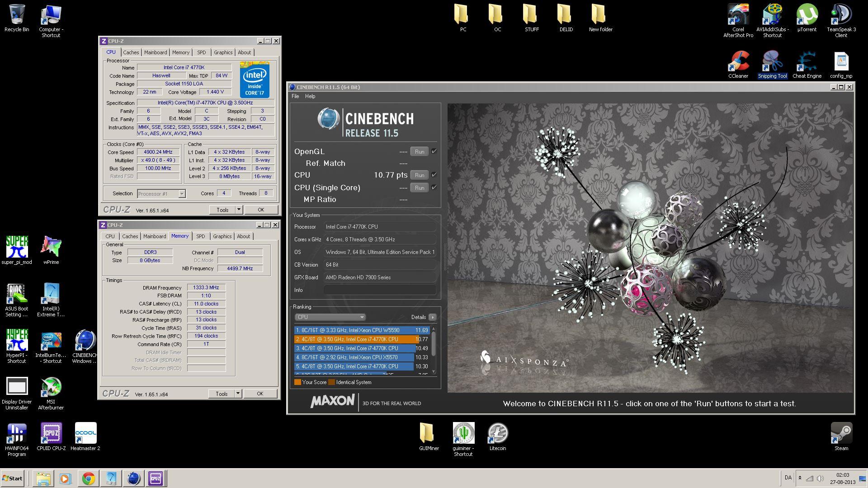
Task: Launch wPrime desktop icon
Action: coord(51,250)
